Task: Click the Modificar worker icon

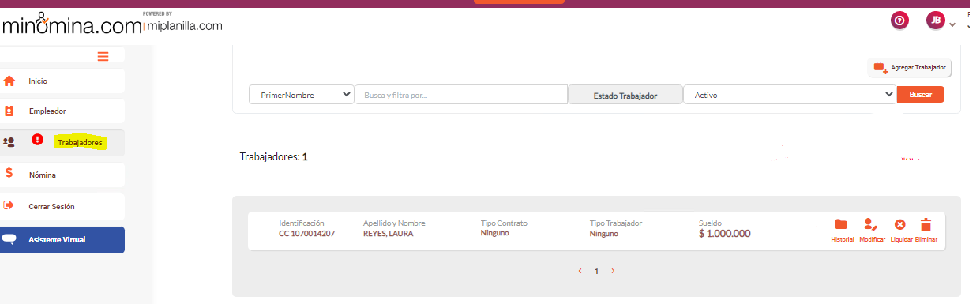Action: [x=871, y=225]
